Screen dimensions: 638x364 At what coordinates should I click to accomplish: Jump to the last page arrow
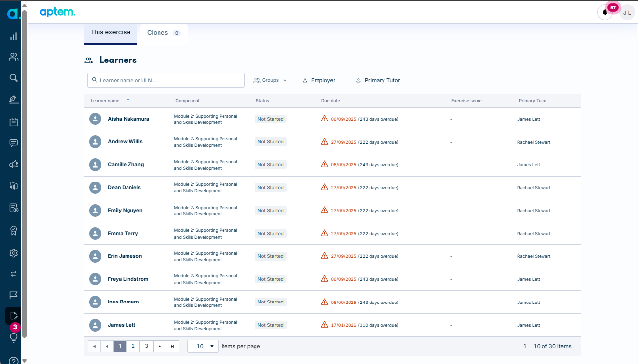click(x=172, y=346)
